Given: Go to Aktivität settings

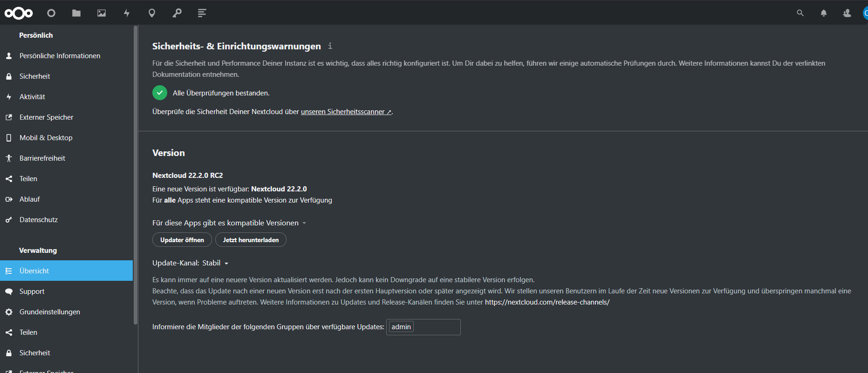Looking at the screenshot, I should coord(66,97).
